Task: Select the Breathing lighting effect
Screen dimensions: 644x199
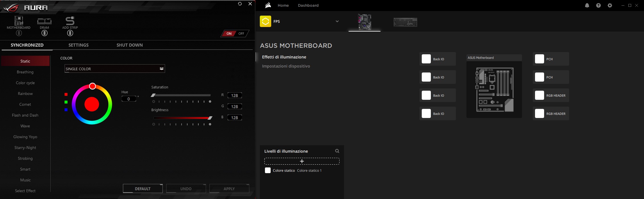Action: pyautogui.click(x=25, y=72)
